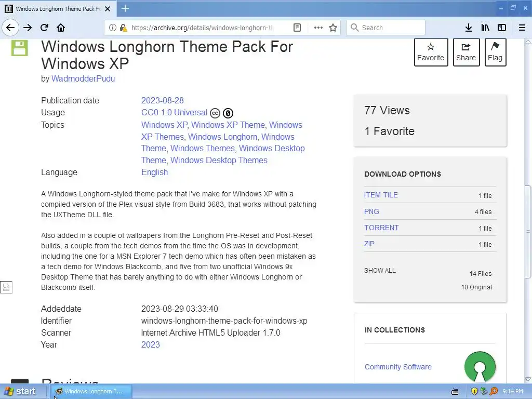The image size is (532, 399).
Task: Click the scrollbar down arrow
Action: [528, 379]
